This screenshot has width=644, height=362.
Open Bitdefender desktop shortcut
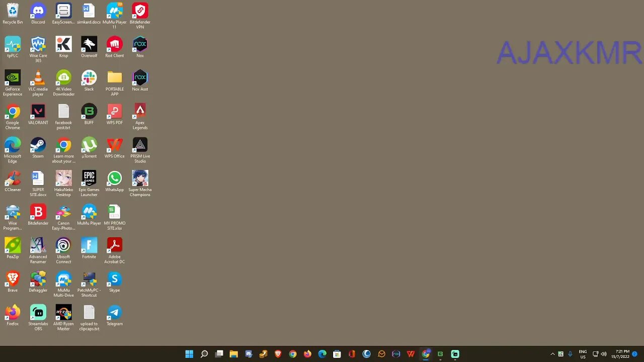coord(38,215)
